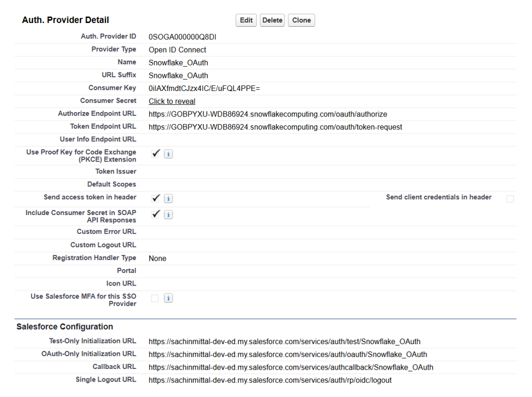Select the Test-Only Initialization URL text
Image resolution: width=532 pixels, height=397 pixels.
[284, 342]
